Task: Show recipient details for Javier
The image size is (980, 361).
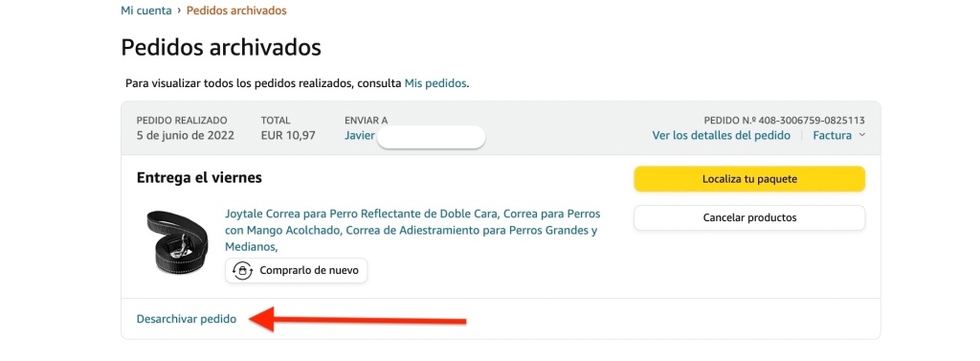Action: (x=360, y=135)
